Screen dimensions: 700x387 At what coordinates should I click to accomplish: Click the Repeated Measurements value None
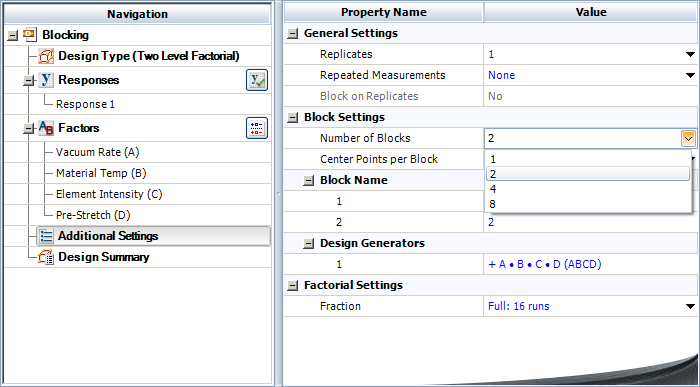click(501, 75)
